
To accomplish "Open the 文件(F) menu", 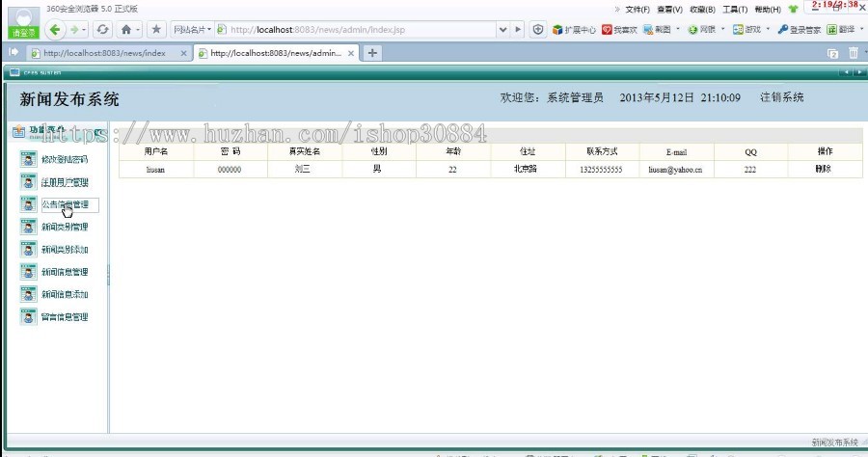I will point(637,10).
